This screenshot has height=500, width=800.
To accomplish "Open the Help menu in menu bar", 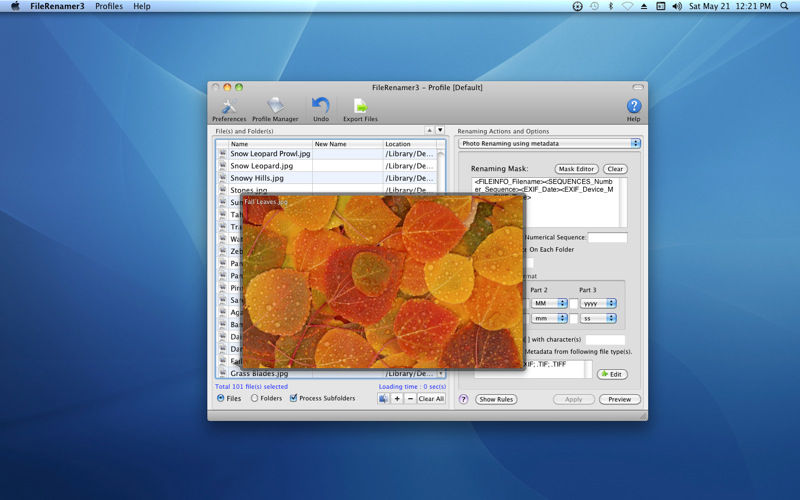I will (141, 6).
